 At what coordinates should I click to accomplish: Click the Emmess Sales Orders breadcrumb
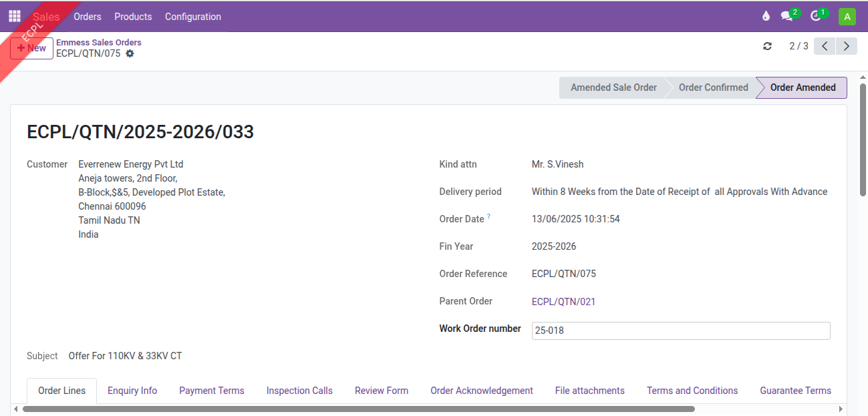[99, 42]
